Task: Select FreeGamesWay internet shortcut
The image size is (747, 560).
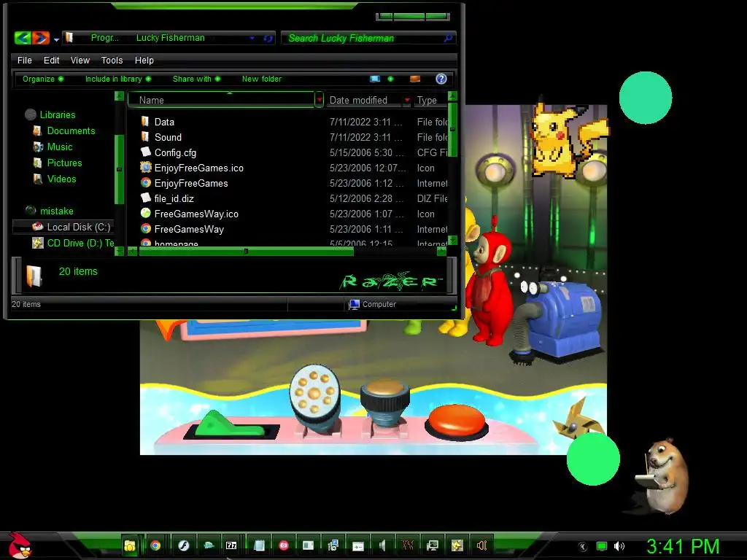Action: (189, 228)
